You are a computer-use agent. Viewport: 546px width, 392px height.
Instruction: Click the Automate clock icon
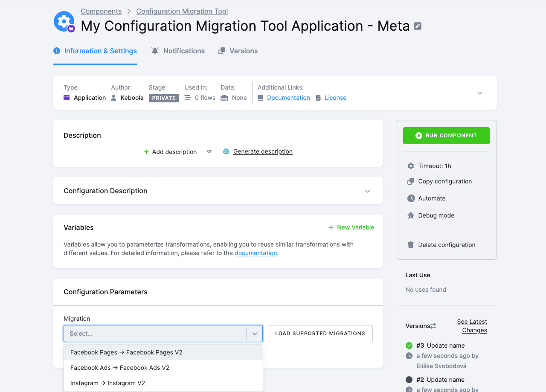411,198
